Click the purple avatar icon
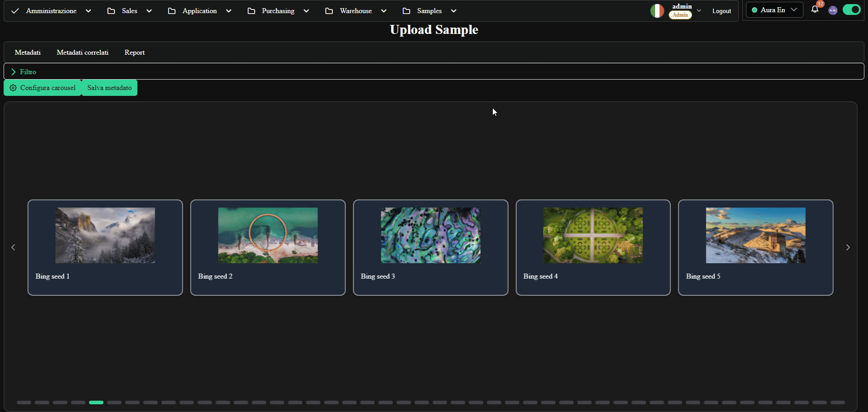Image resolution: width=868 pixels, height=412 pixels. click(833, 10)
